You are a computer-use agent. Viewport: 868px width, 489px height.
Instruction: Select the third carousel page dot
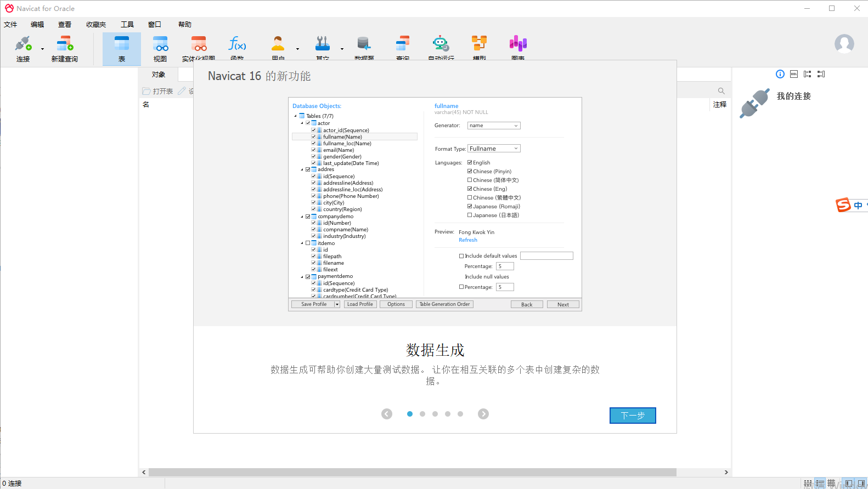(x=435, y=414)
